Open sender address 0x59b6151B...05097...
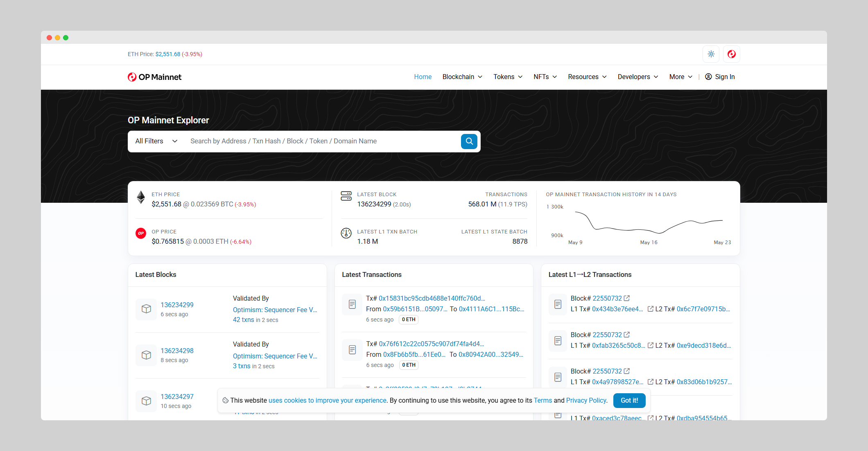This screenshot has width=868, height=451. point(415,309)
